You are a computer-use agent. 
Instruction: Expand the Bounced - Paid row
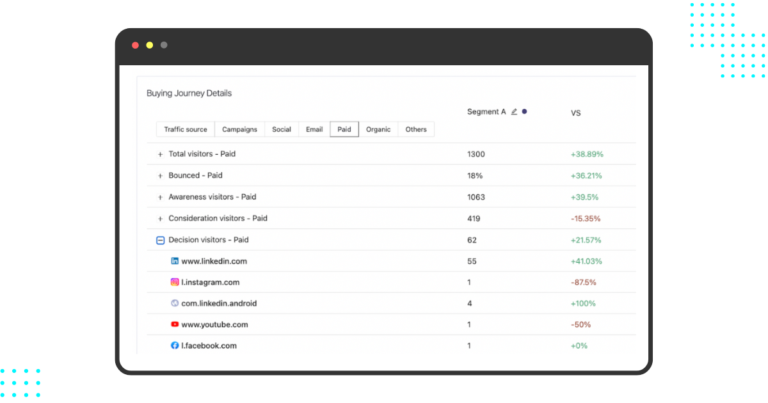tap(160, 176)
